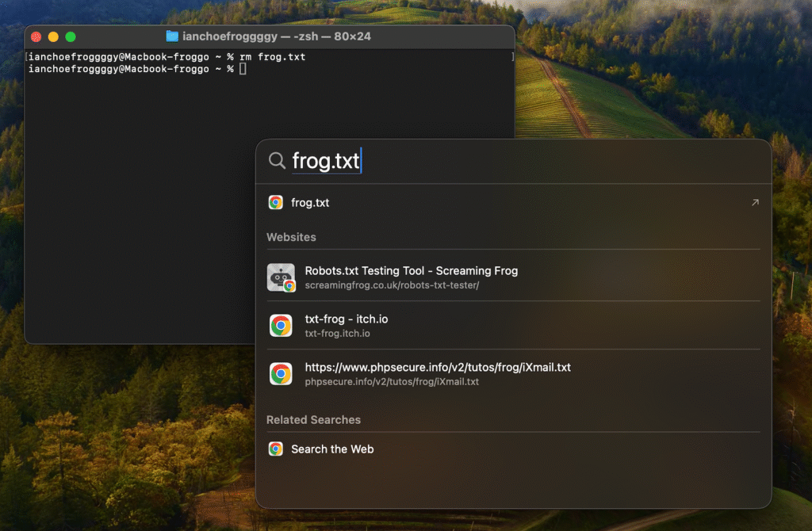The width and height of the screenshot is (812, 531).
Task: Zoom the Terminal window with the green button
Action: pyautogui.click(x=71, y=36)
